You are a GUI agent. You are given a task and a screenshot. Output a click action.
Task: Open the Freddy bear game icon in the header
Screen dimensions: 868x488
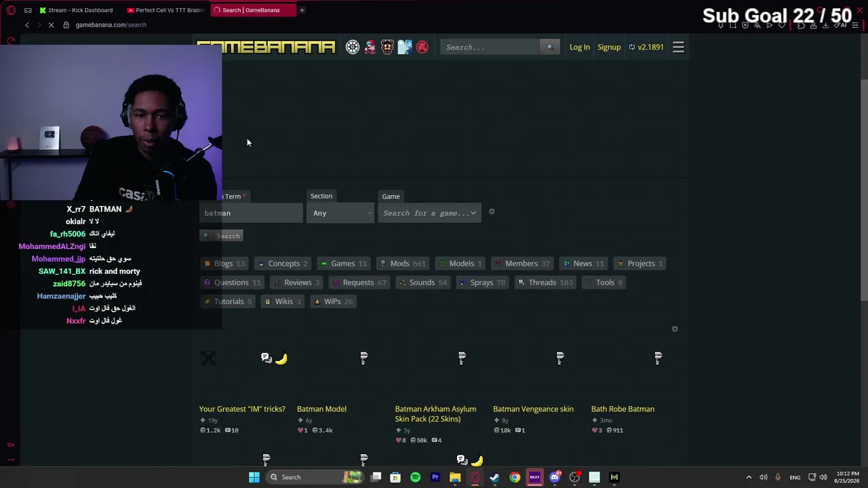(387, 47)
